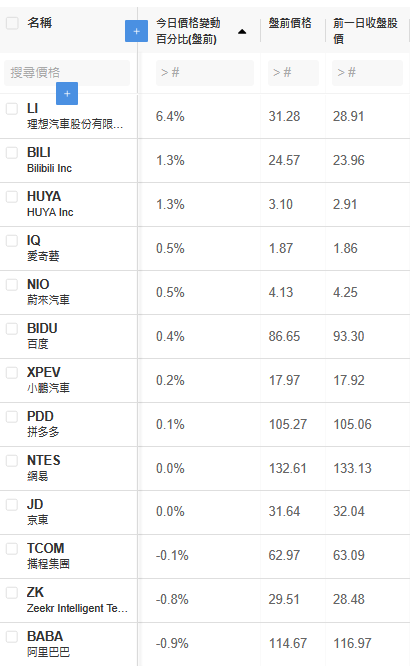410x666 pixels.
Task: Click the percentage change filter input
Action: point(205,73)
